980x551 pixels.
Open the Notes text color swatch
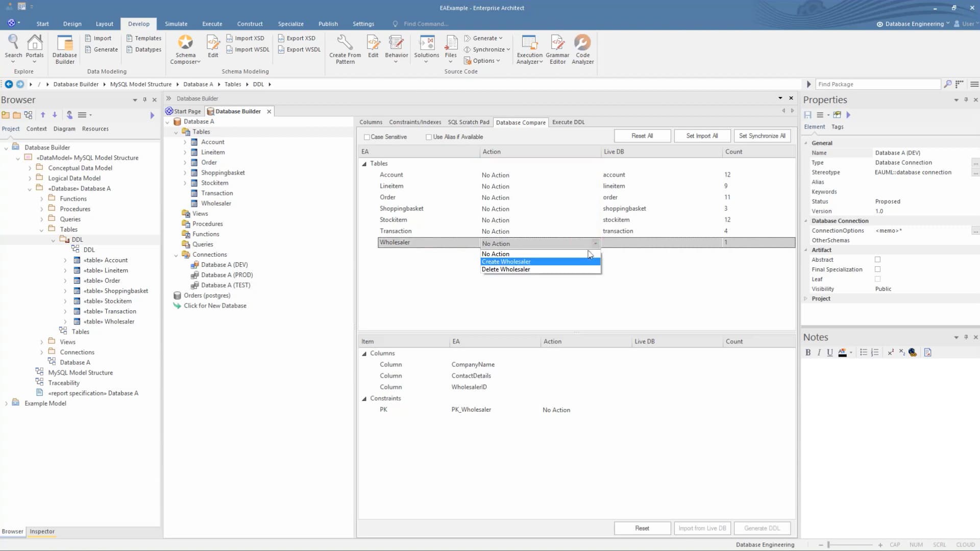pyautogui.click(x=842, y=353)
